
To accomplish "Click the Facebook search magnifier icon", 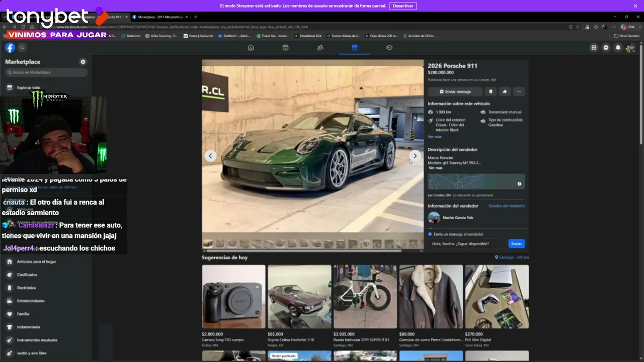I will (22, 48).
